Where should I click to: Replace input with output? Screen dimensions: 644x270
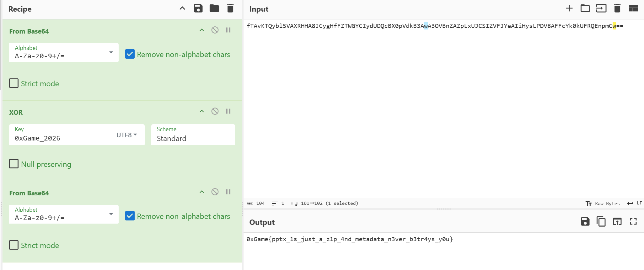[x=617, y=222]
